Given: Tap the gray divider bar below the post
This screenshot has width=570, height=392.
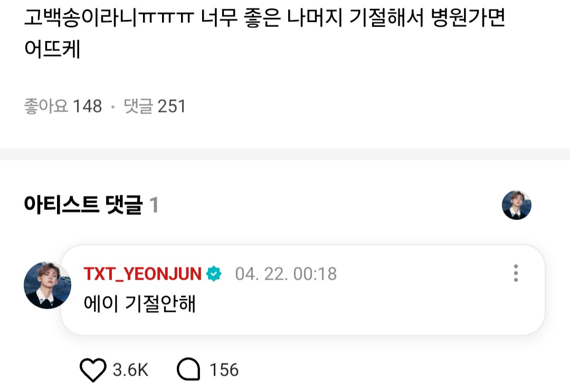Looking at the screenshot, I should (285, 154).
